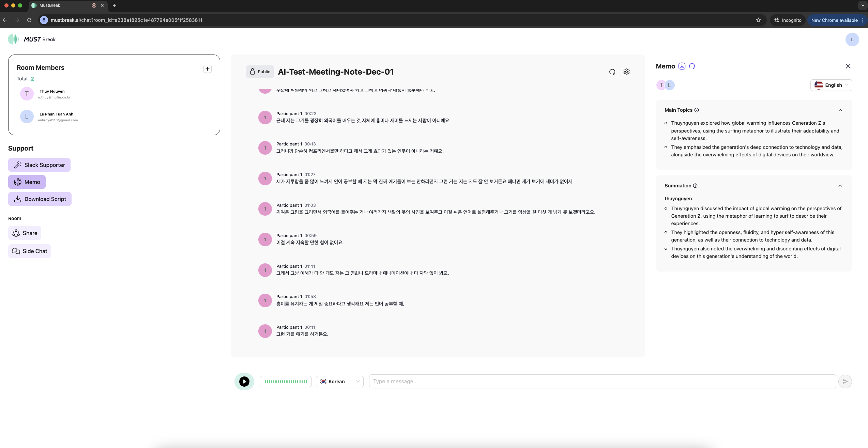Click the Download Script button

[40, 199]
